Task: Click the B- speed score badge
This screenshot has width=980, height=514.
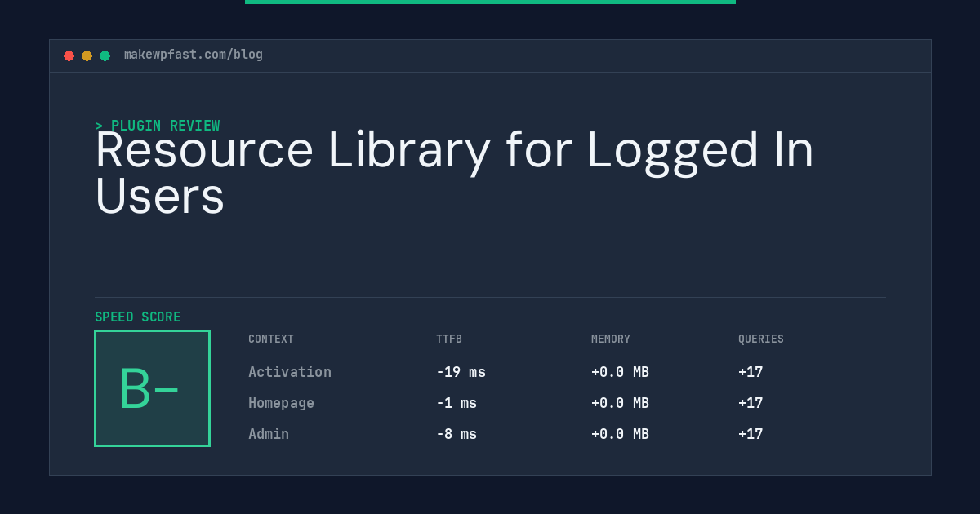Action: (x=152, y=388)
